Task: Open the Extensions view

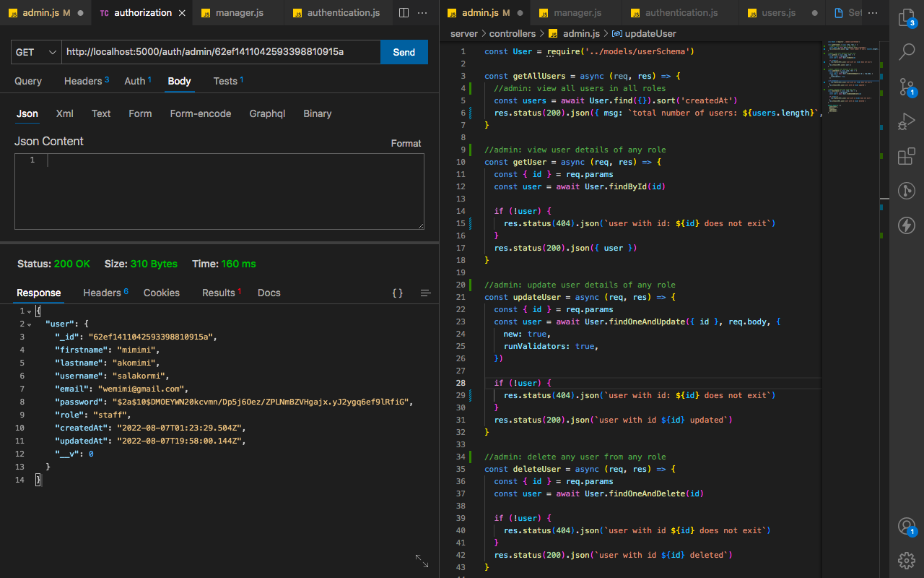Action: click(x=906, y=157)
